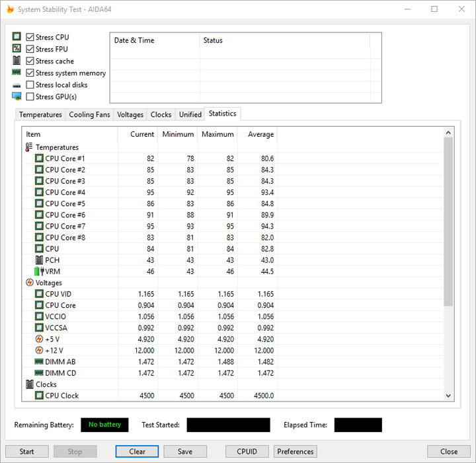Click the +5 V lightning icon
476x463 pixels.
[x=39, y=339]
